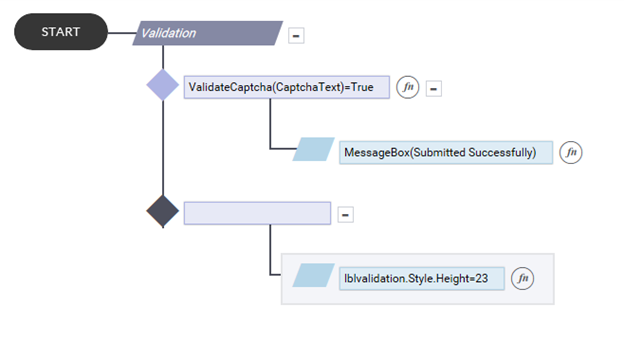
Task: Select the dark else-condition diamond
Action: pos(163,211)
